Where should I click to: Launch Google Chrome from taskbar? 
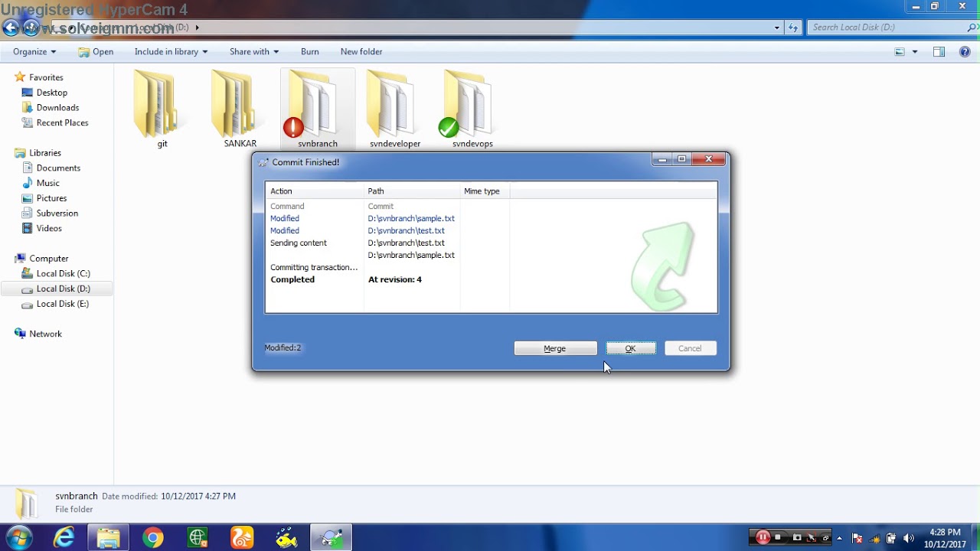tap(152, 538)
